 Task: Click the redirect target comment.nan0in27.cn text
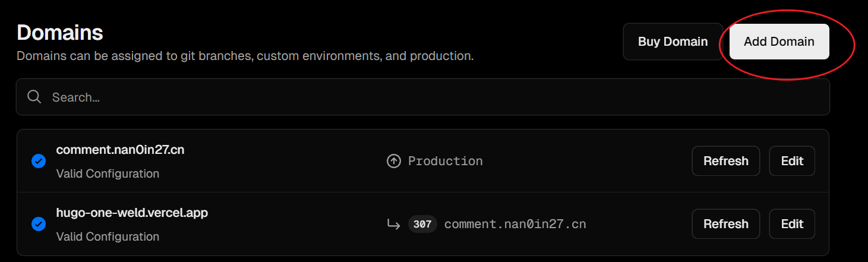(x=515, y=224)
